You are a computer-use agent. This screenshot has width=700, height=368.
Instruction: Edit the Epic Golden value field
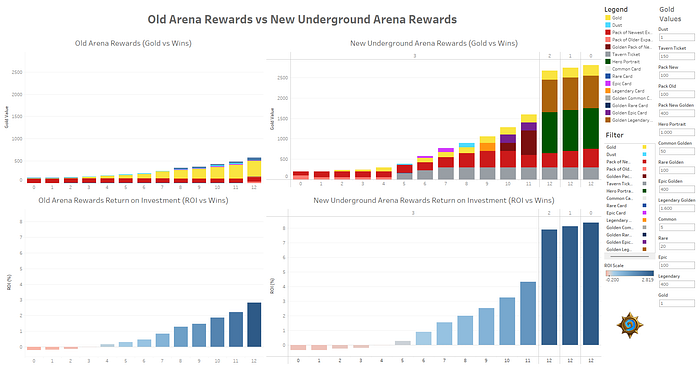coord(676,189)
